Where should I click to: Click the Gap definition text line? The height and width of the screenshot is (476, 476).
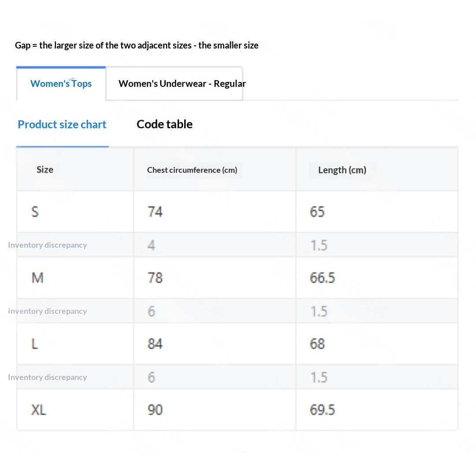click(137, 45)
